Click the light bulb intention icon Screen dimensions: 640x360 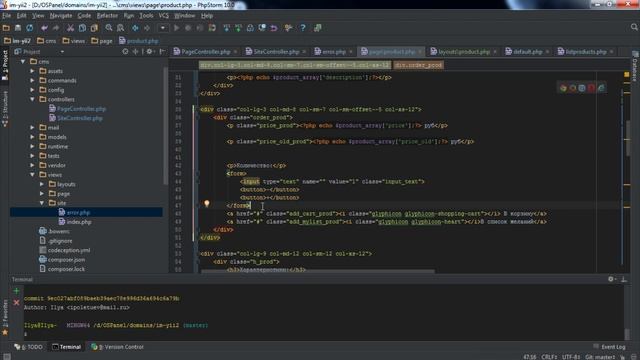pyautogui.click(x=207, y=203)
